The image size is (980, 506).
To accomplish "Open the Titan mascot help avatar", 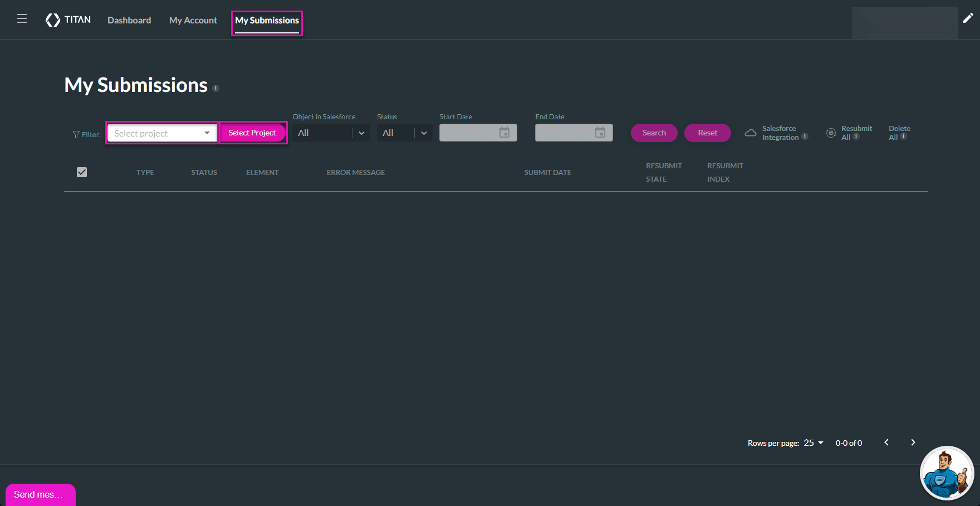I will coord(946,473).
